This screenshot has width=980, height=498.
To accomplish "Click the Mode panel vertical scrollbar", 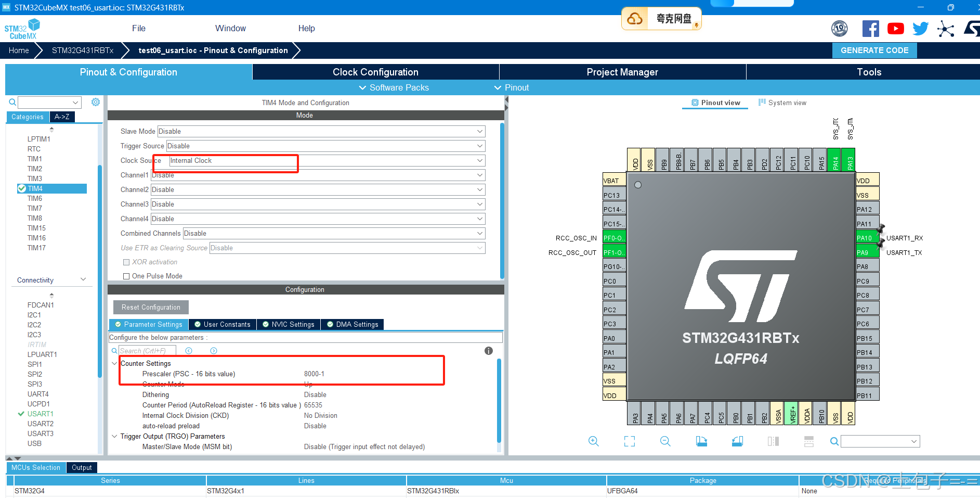I will coord(502,200).
